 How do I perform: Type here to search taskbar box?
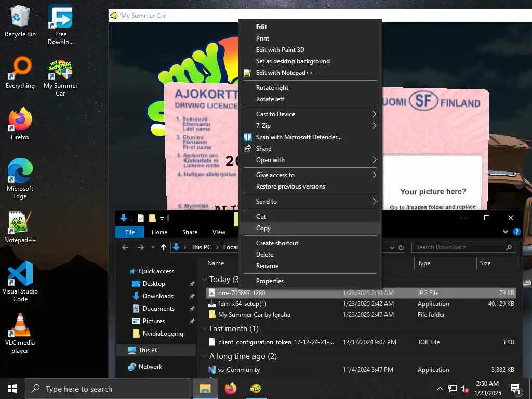(108, 389)
